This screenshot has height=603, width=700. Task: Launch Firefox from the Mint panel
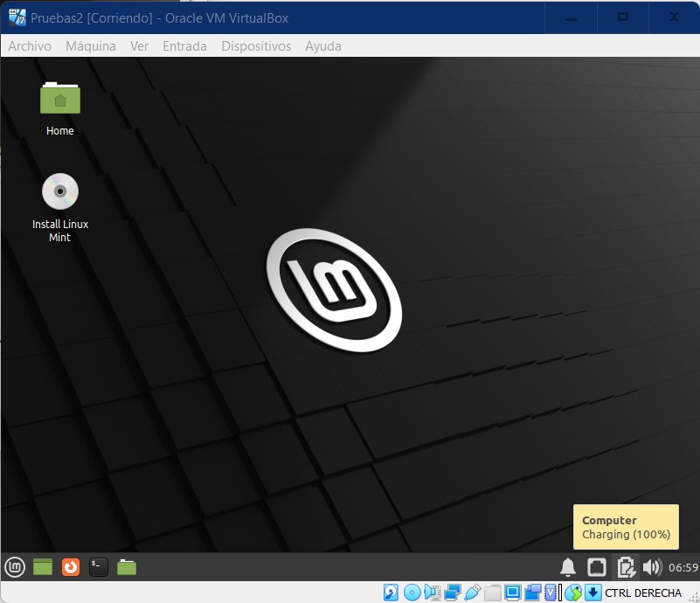pos(71,567)
